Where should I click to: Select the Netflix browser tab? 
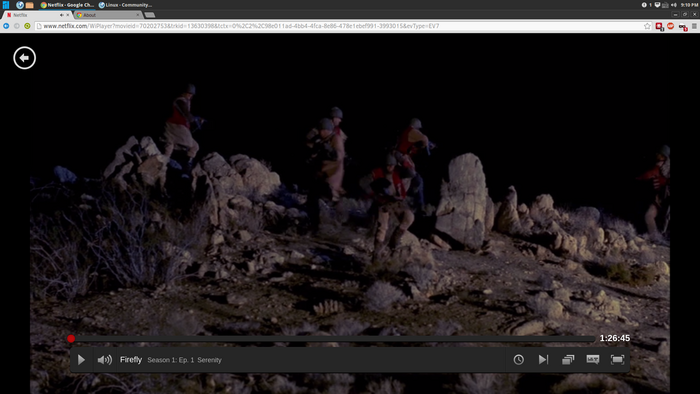pyautogui.click(x=37, y=15)
